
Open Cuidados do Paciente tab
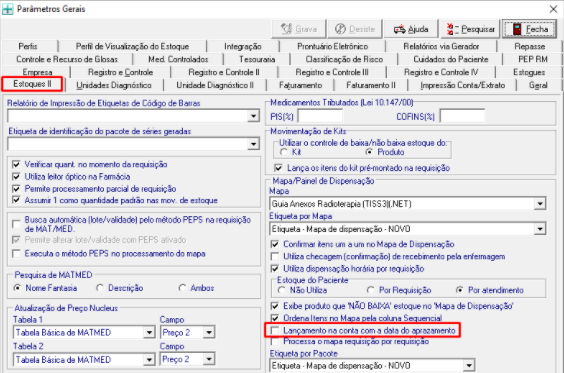point(450,59)
